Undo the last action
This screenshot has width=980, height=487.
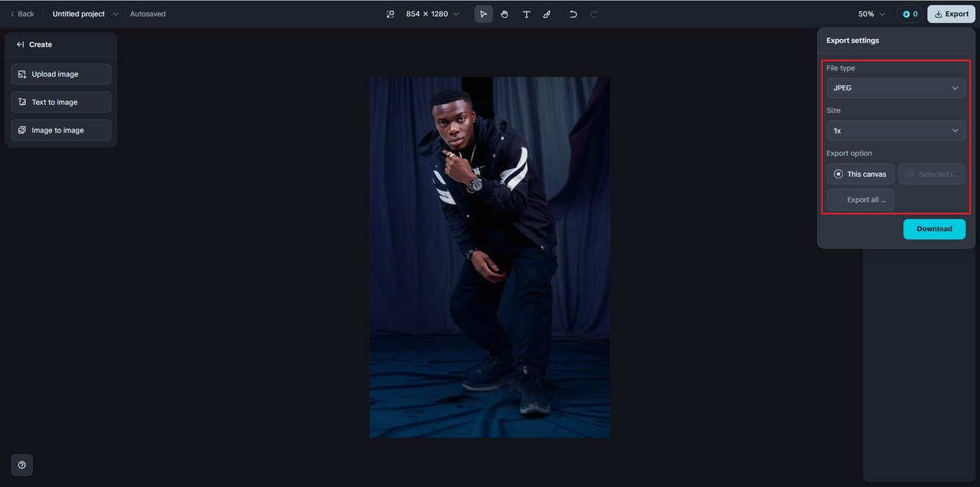click(x=573, y=14)
